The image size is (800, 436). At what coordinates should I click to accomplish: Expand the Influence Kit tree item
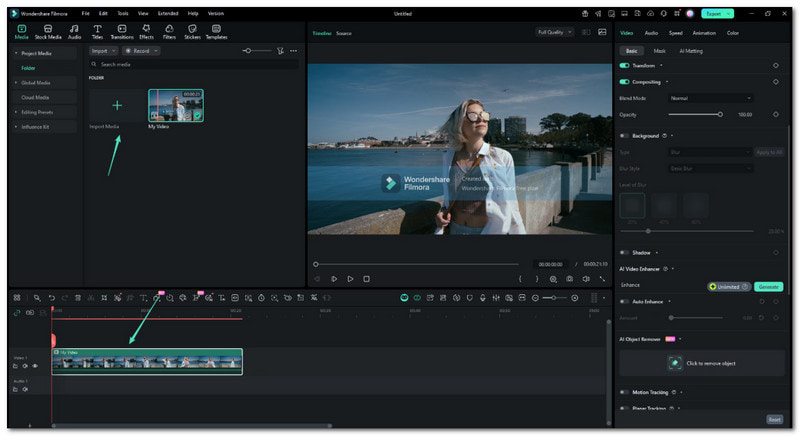coord(16,127)
